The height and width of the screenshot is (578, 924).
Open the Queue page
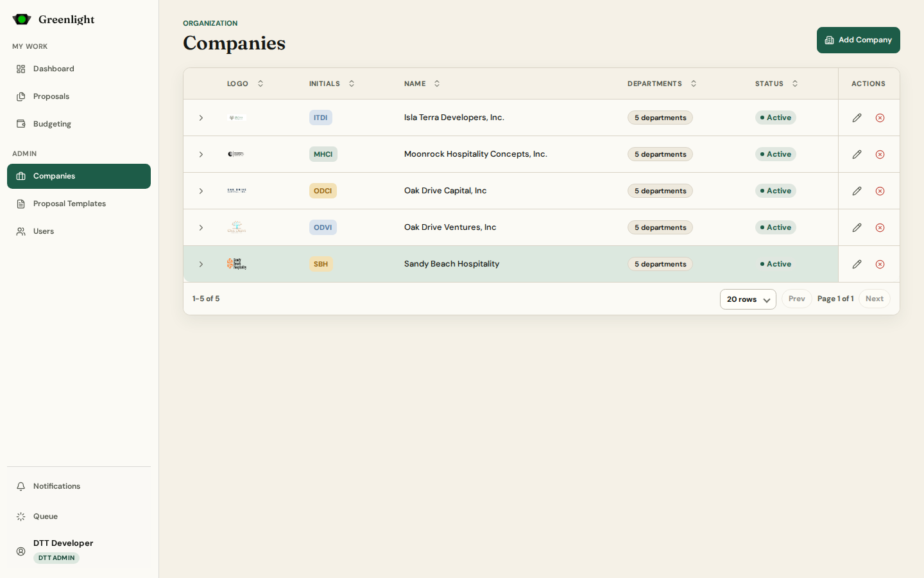(79, 516)
